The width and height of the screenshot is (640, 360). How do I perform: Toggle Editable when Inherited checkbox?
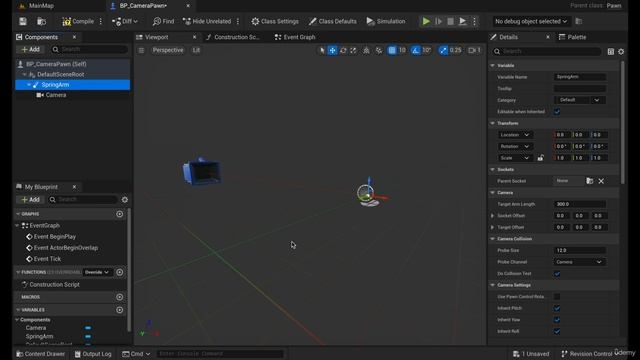pos(557,111)
